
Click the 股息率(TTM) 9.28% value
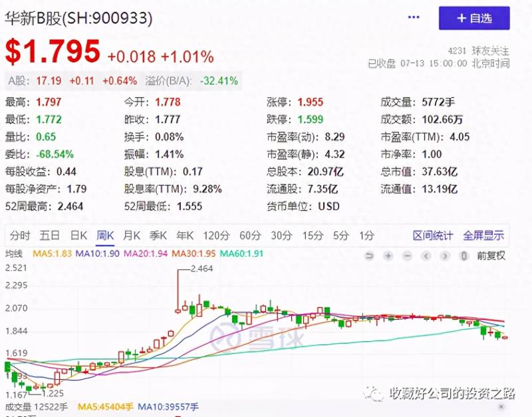pyautogui.click(x=207, y=189)
